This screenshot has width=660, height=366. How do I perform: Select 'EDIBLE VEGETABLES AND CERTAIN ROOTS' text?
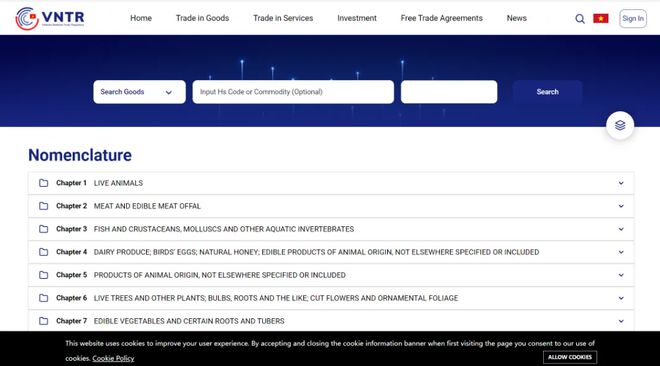click(189, 321)
